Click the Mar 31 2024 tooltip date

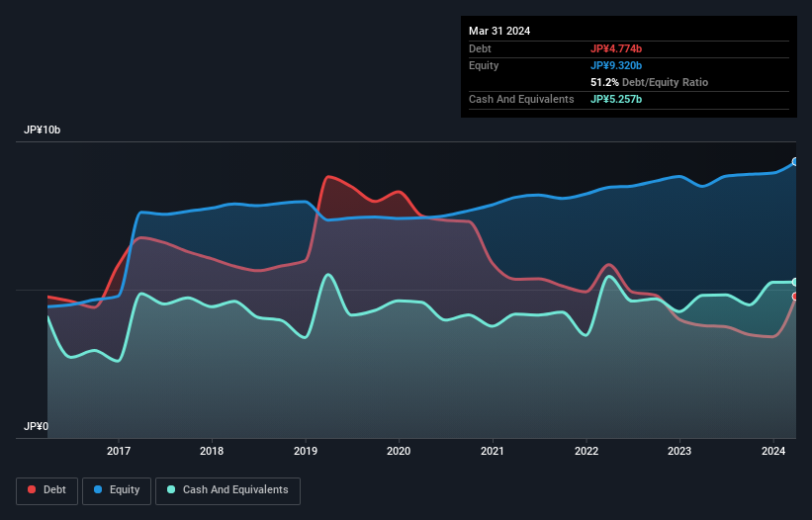tap(499, 31)
